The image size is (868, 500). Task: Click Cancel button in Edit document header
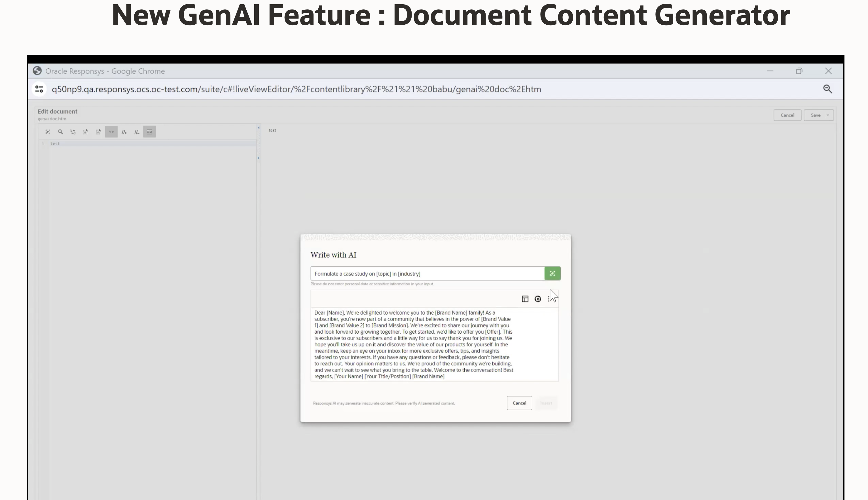click(787, 115)
